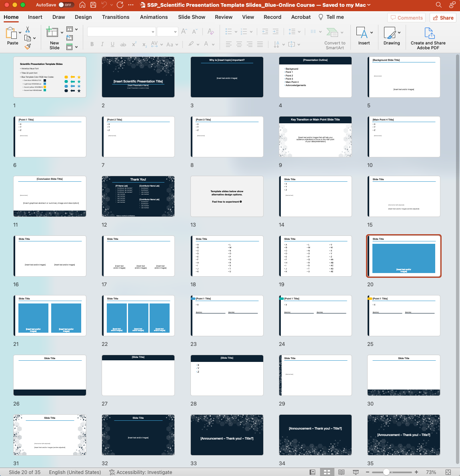
Task: Click the Search magnifier icon
Action: tap(438, 5)
